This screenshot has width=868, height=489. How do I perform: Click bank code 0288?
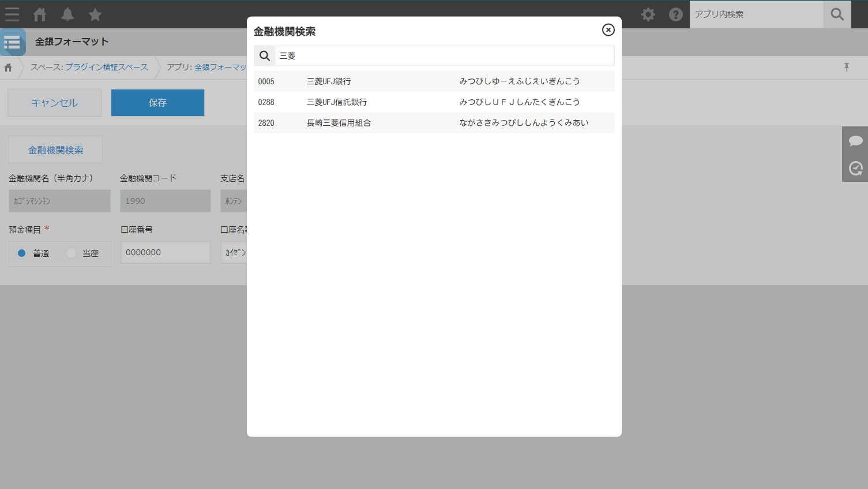click(266, 102)
